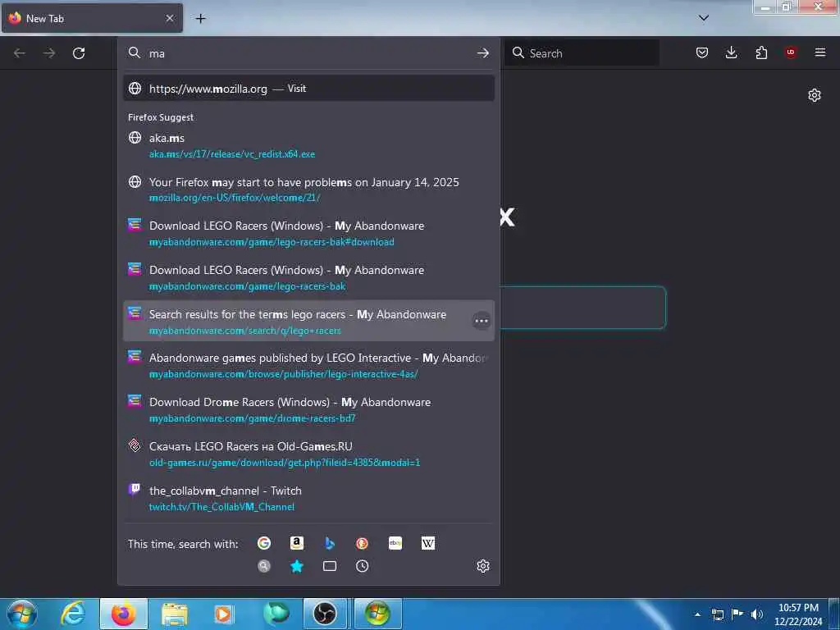Open the Action Center flag tray icon
This screenshot has width=840, height=630.
737,614
